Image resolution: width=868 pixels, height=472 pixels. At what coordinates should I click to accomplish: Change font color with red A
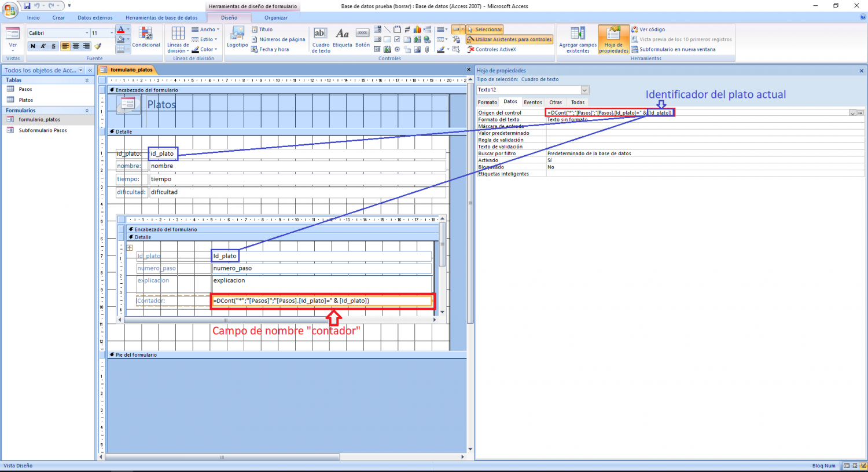(120, 30)
